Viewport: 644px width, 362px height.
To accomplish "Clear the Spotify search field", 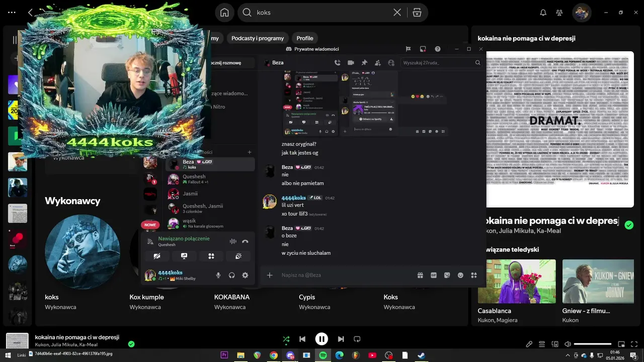I will pos(397,13).
